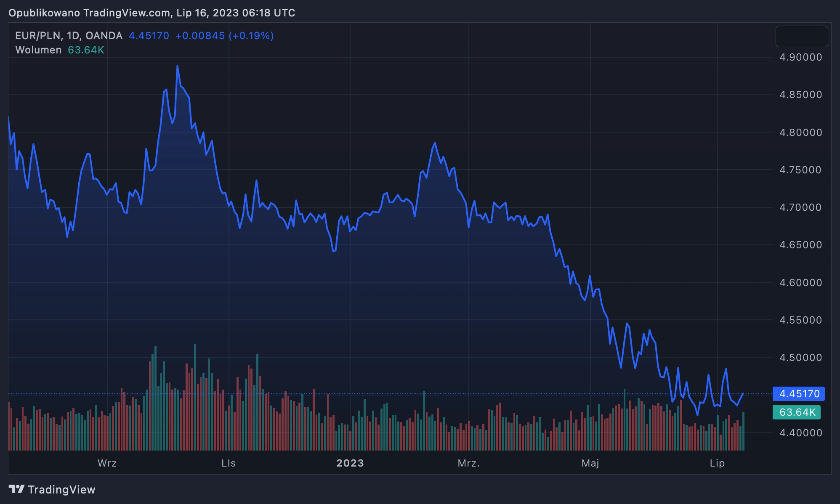Viewport: 840px width, 504px height.
Task: Select the Mrz. label on the time axis
Action: click(469, 463)
